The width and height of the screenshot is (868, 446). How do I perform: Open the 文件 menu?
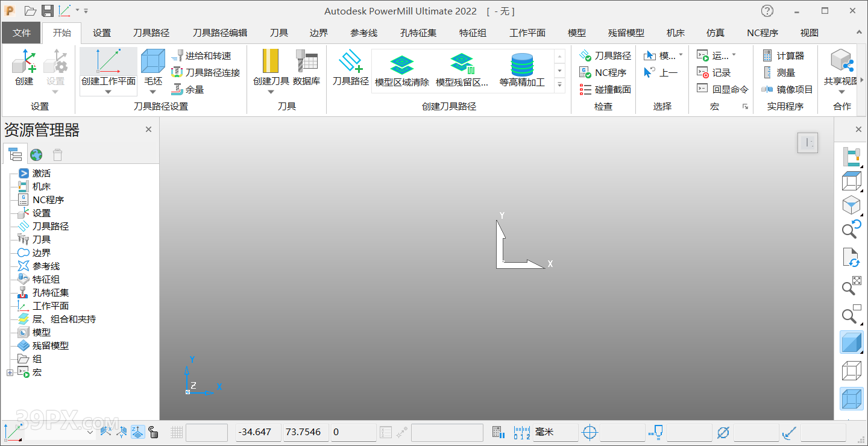click(x=22, y=33)
